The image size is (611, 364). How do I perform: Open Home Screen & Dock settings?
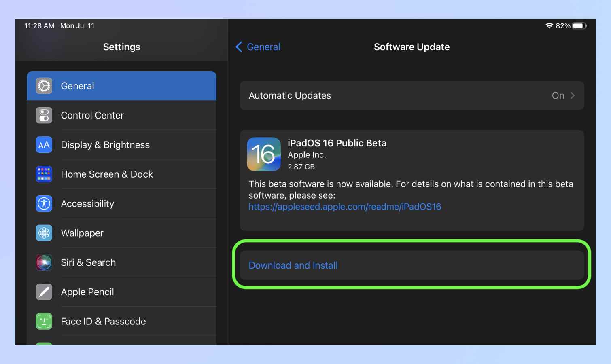121,174
